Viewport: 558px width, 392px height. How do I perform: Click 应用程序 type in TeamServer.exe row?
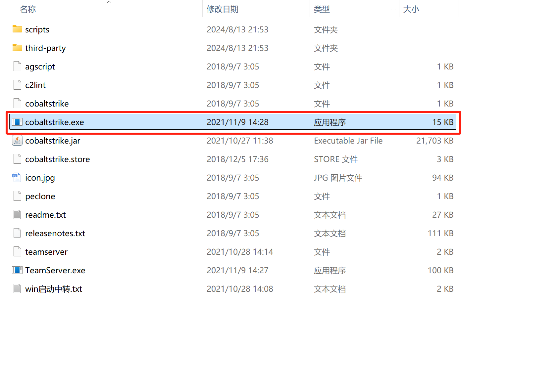330,270
